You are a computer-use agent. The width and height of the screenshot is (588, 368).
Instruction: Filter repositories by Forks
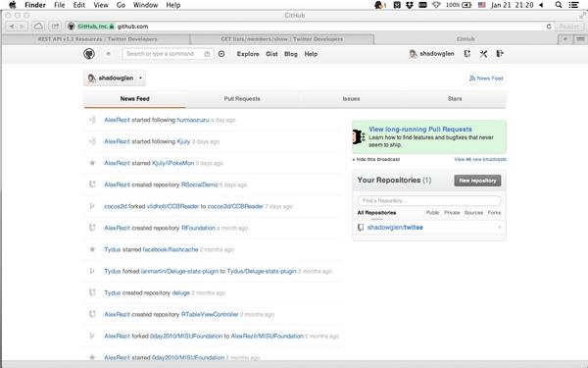[x=494, y=213]
